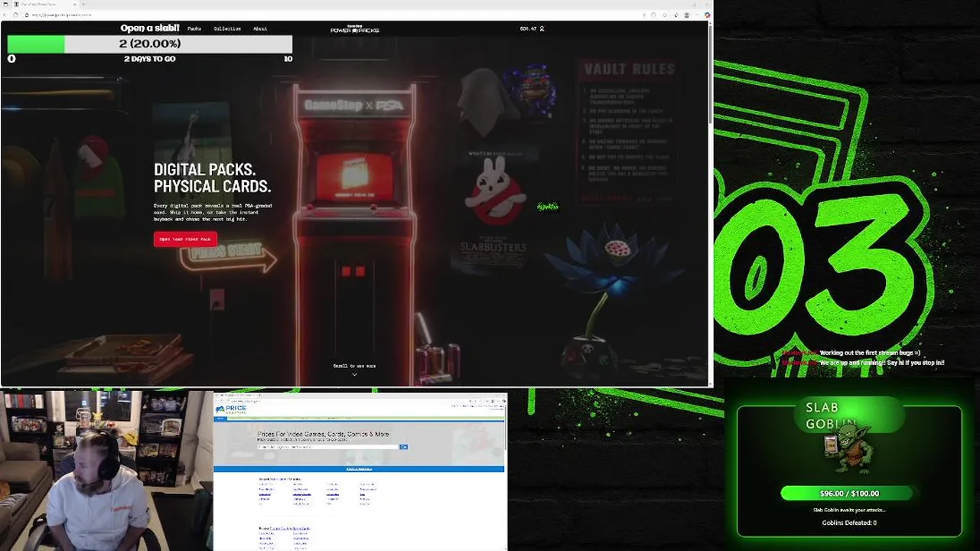Image resolution: width=980 pixels, height=551 pixels.
Task: Click the blue search button on PriceCharting
Action: tap(403, 447)
